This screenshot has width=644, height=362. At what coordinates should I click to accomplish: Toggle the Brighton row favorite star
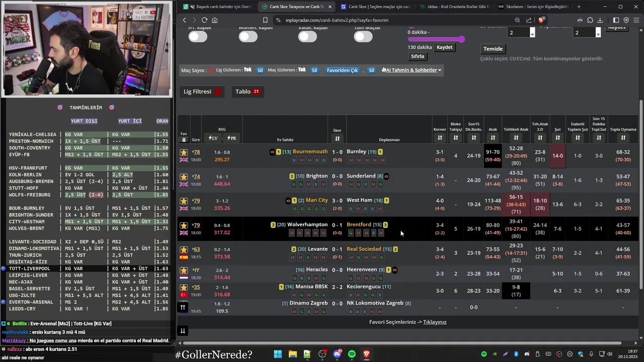point(184,176)
